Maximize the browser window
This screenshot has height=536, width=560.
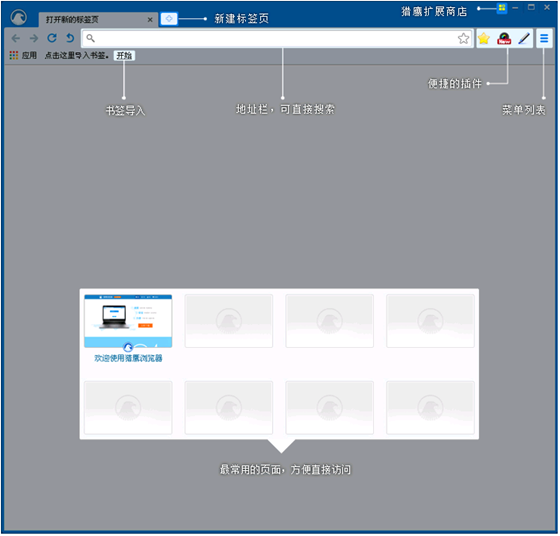pos(531,7)
